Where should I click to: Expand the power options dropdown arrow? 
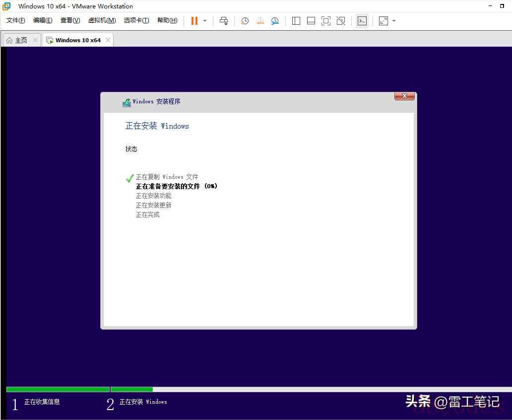tap(205, 21)
